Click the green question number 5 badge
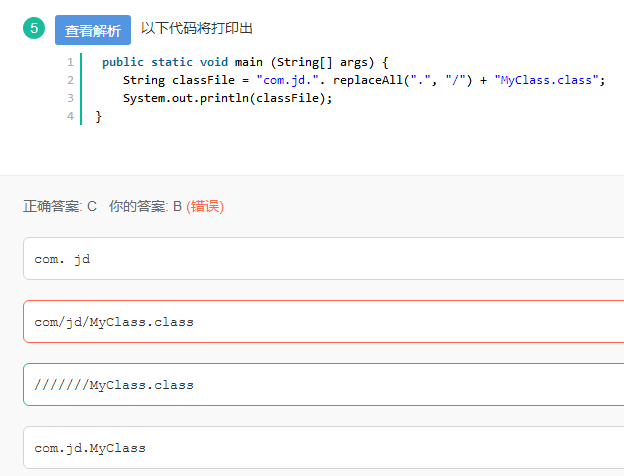624x476 pixels. (34, 28)
